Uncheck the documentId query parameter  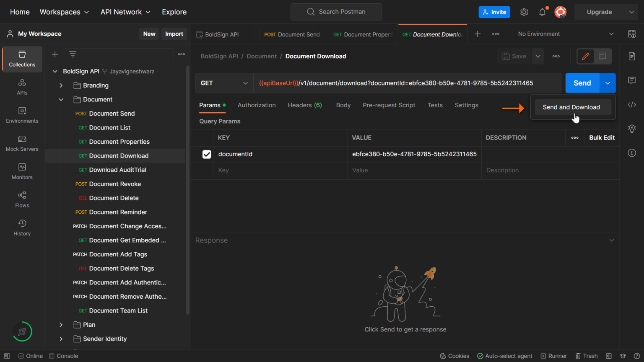click(x=207, y=154)
